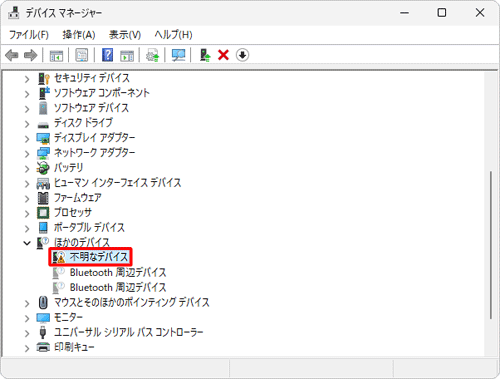
Task: Click the ソフトウェア コンポーネント category icon
Action: [44, 93]
